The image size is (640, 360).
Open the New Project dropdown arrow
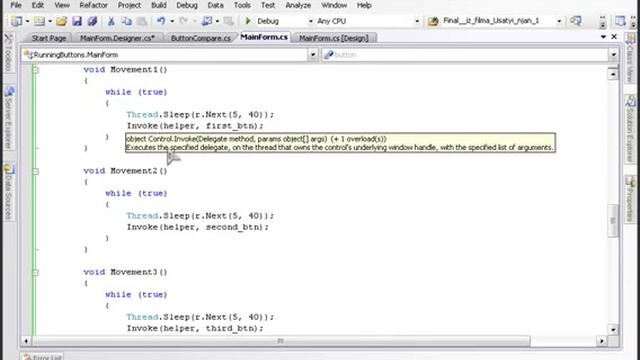coord(27,21)
